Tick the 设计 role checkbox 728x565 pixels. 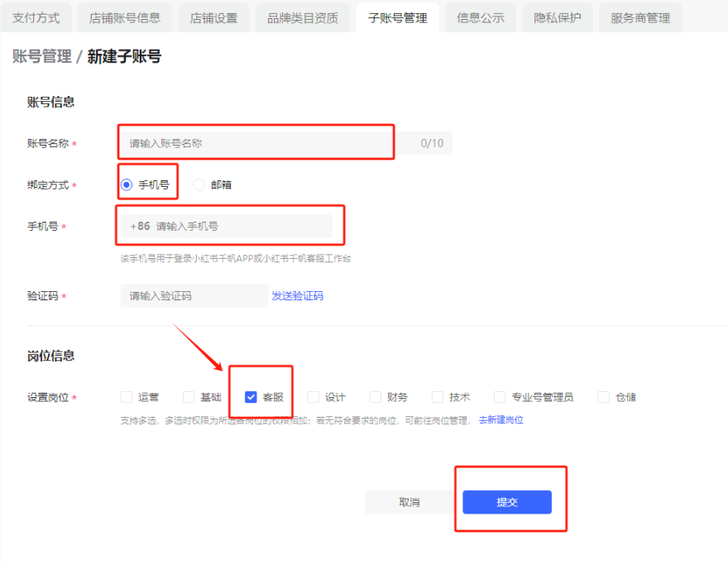click(x=313, y=397)
